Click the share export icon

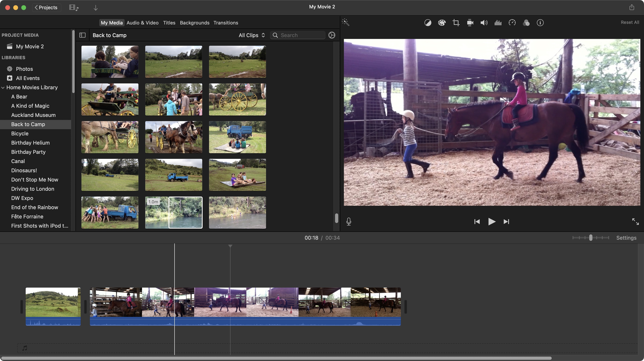(632, 7)
